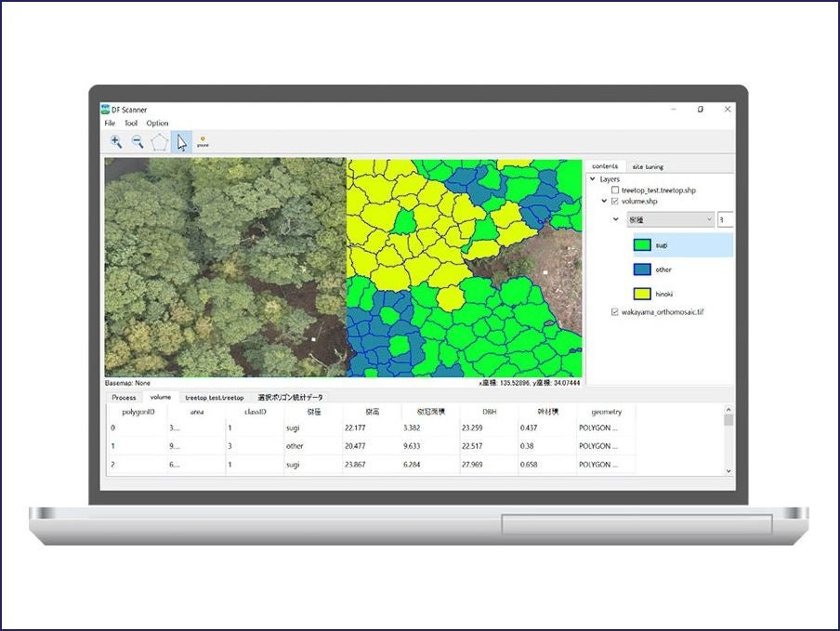840x631 pixels.
Task: Click the DBH column header
Action: [x=489, y=412]
